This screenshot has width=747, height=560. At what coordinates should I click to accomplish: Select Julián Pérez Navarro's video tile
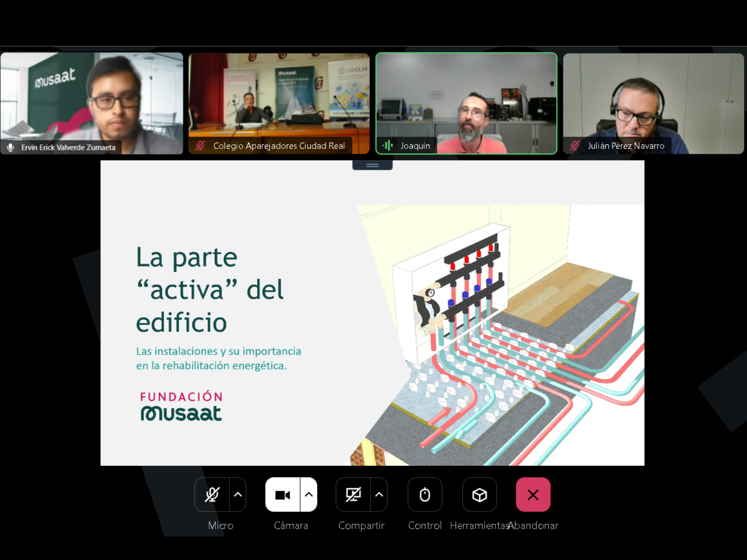pos(653,97)
